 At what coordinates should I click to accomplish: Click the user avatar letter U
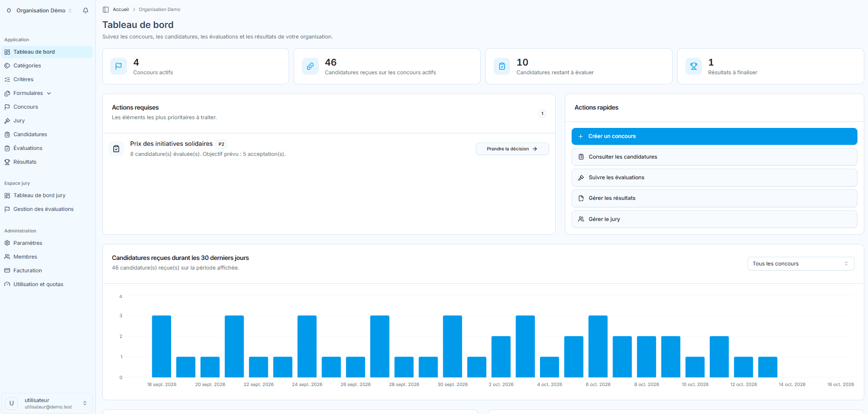11,403
